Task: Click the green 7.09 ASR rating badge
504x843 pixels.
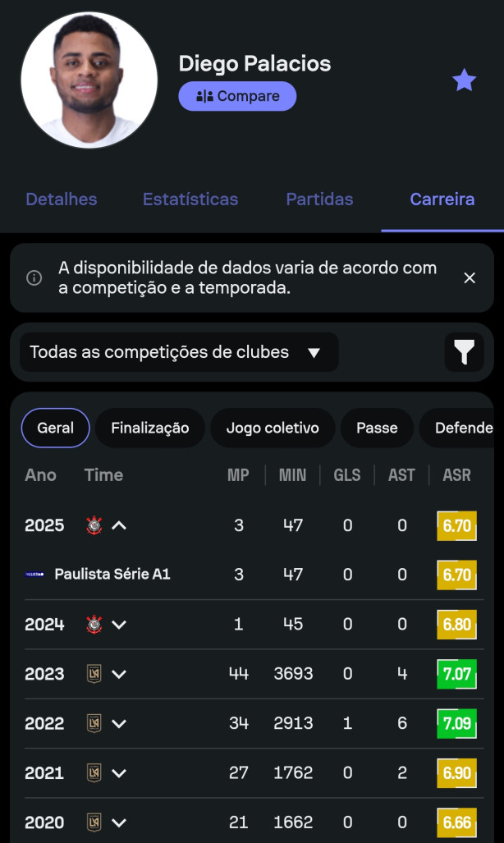Action: [456, 723]
